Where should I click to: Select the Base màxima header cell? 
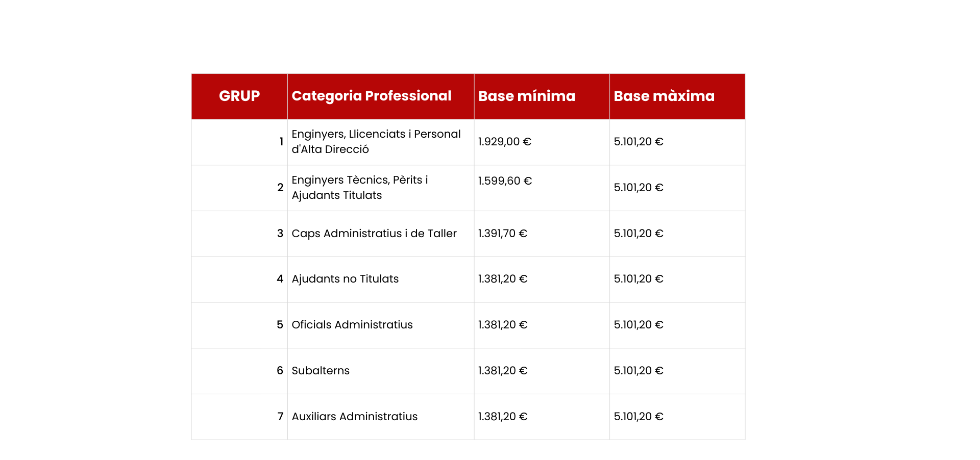pos(664,96)
